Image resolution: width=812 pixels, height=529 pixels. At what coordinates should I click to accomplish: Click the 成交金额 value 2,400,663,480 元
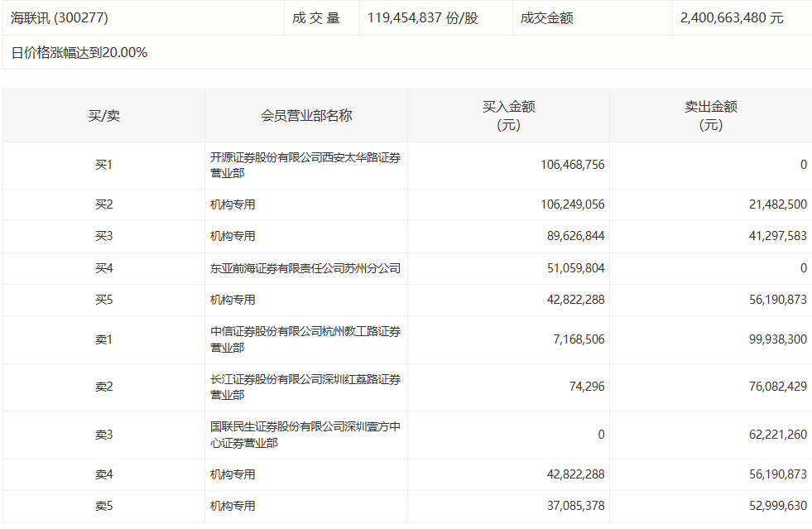pyautogui.click(x=731, y=17)
